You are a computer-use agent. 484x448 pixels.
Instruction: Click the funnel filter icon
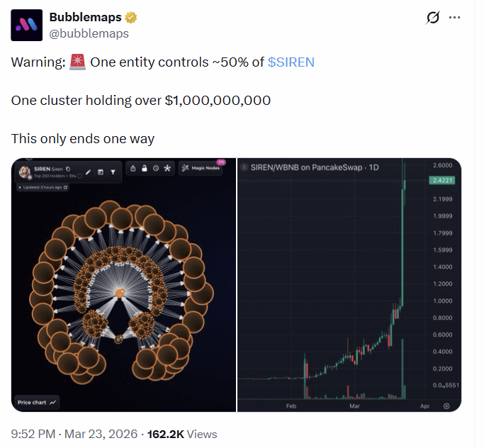[113, 172]
